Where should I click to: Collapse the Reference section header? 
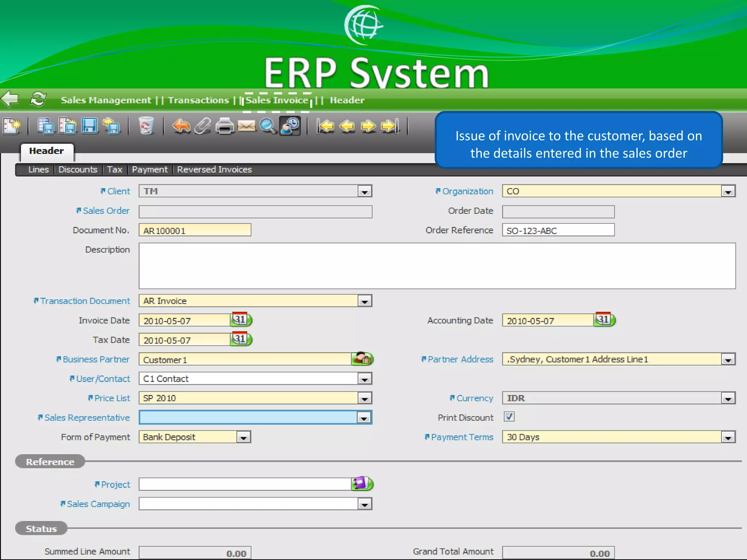(x=50, y=462)
